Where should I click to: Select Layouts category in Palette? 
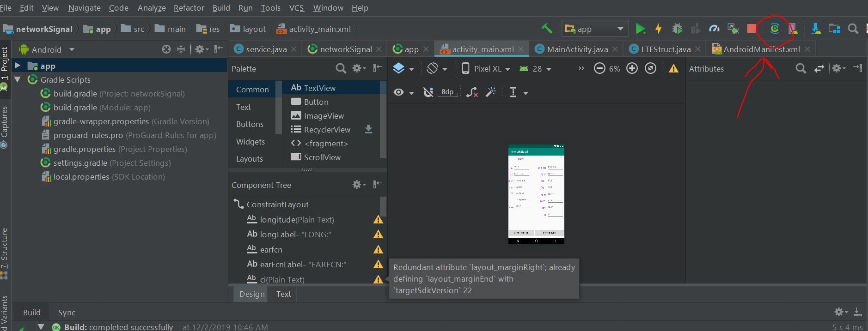pos(250,159)
